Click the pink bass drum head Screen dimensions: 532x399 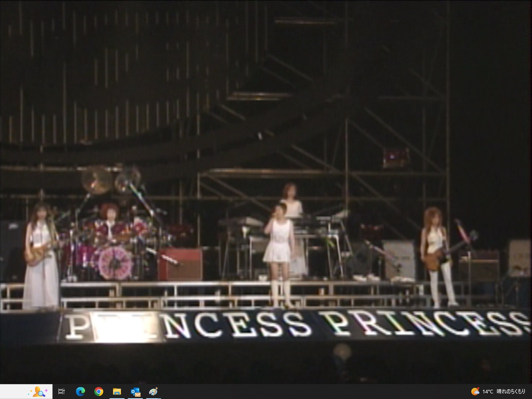pos(115,263)
